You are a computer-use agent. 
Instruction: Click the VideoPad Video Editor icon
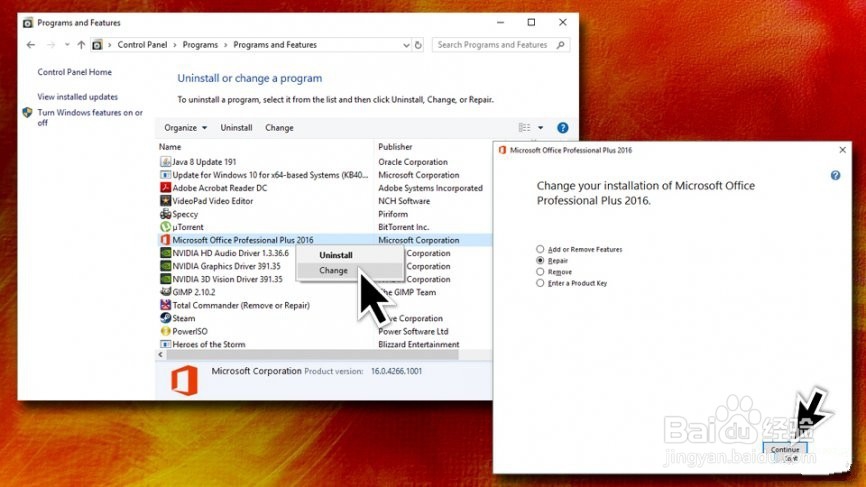(x=165, y=201)
